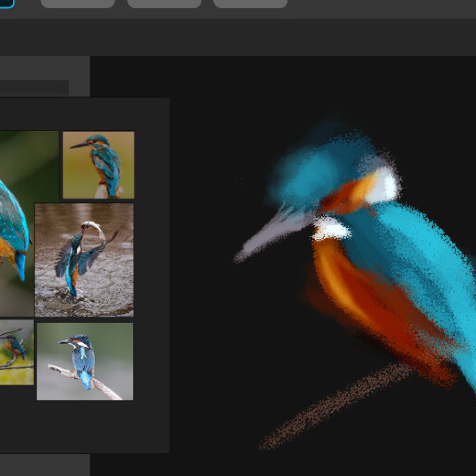This screenshot has height=476, width=476.
Task: Select the third gray tab in the top bar
Action: coord(250,4)
